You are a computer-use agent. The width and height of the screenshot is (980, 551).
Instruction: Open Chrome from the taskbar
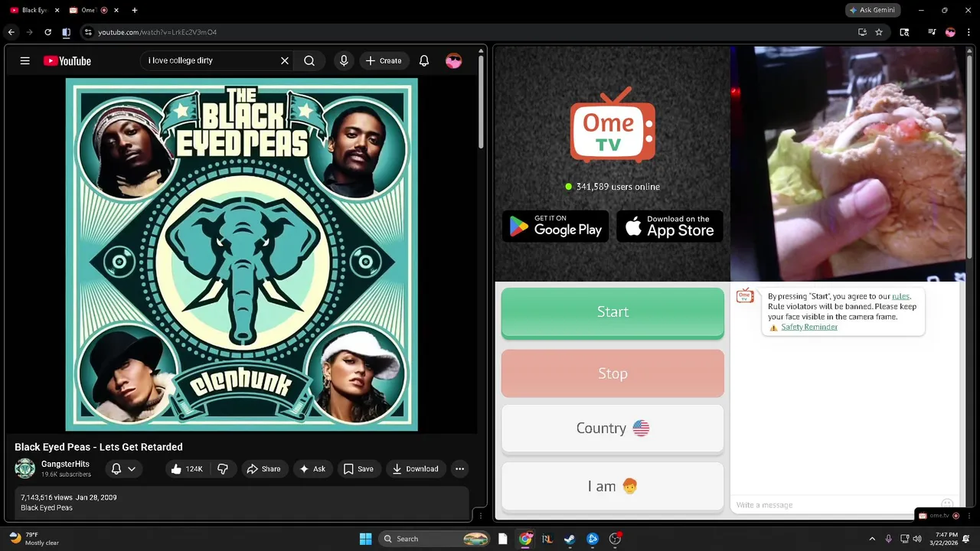pos(525,539)
